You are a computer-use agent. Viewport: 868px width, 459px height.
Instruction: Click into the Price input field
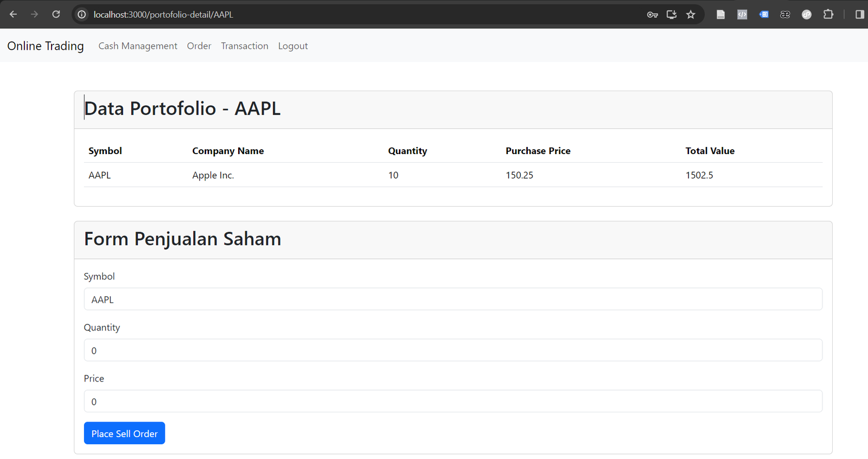click(x=453, y=401)
